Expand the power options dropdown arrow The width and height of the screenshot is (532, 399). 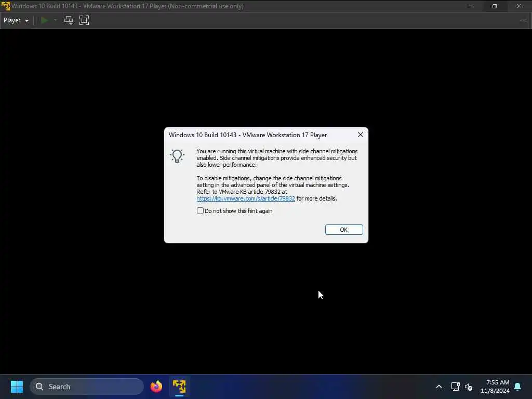tap(56, 20)
